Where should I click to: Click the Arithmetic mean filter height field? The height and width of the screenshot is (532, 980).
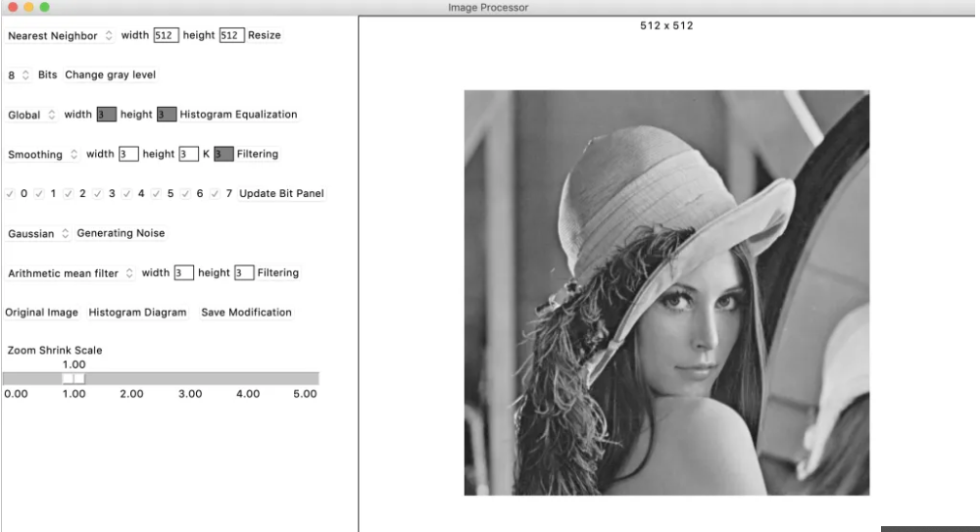(244, 272)
